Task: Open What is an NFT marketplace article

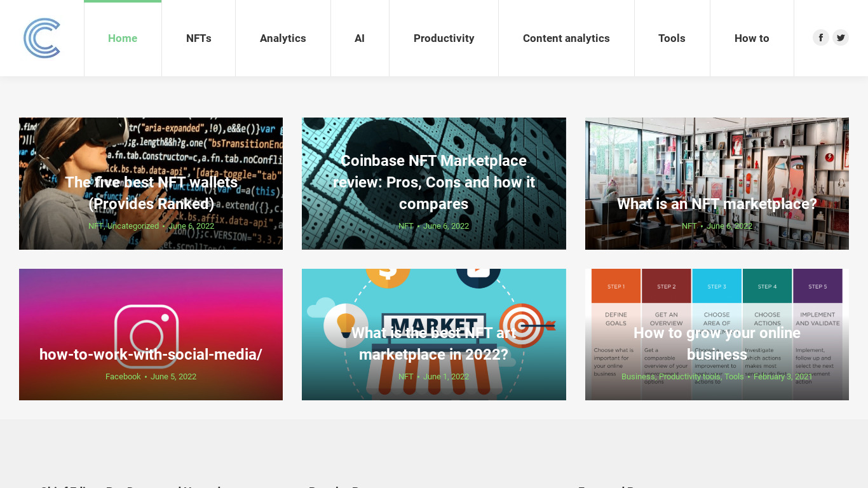Action: (x=717, y=204)
